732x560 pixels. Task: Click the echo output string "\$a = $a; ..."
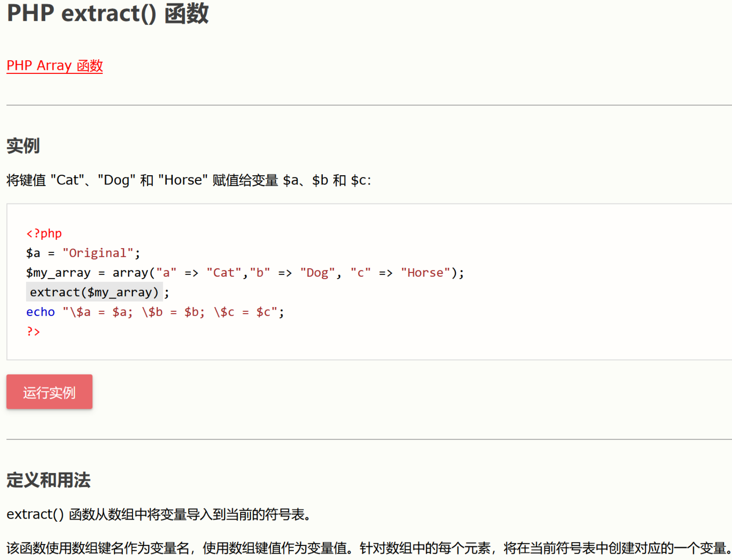(x=171, y=312)
